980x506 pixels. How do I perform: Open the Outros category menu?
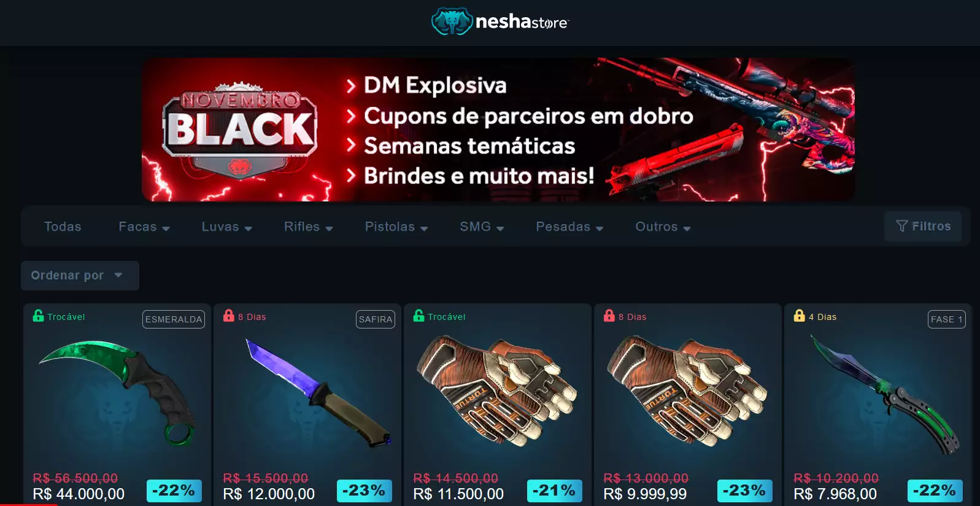[663, 227]
